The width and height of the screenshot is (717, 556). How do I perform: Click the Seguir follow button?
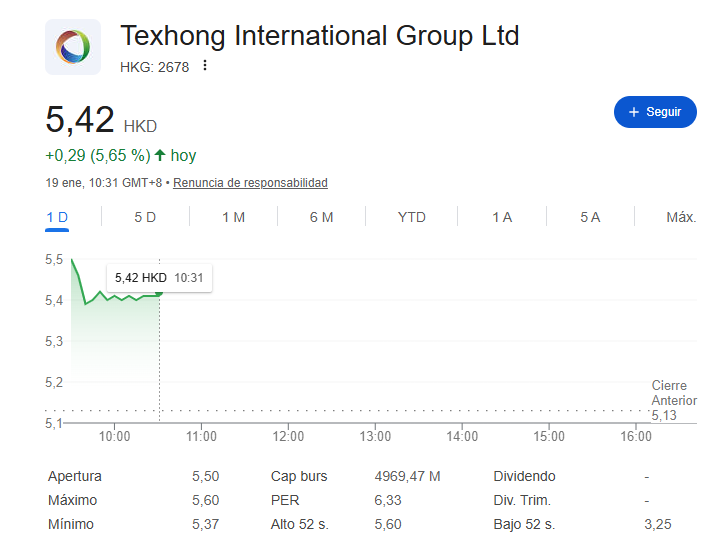[x=655, y=112]
